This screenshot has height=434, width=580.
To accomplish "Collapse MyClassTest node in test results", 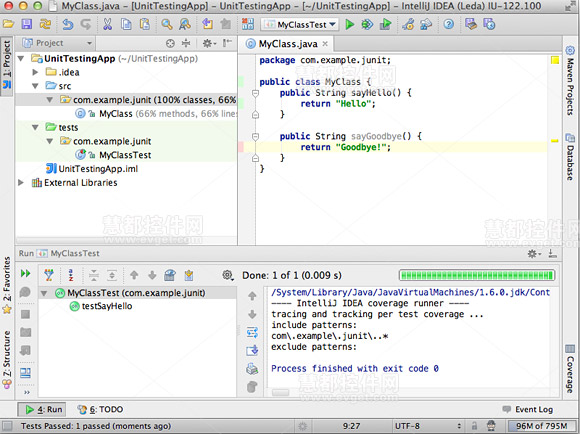I will pos(44,293).
